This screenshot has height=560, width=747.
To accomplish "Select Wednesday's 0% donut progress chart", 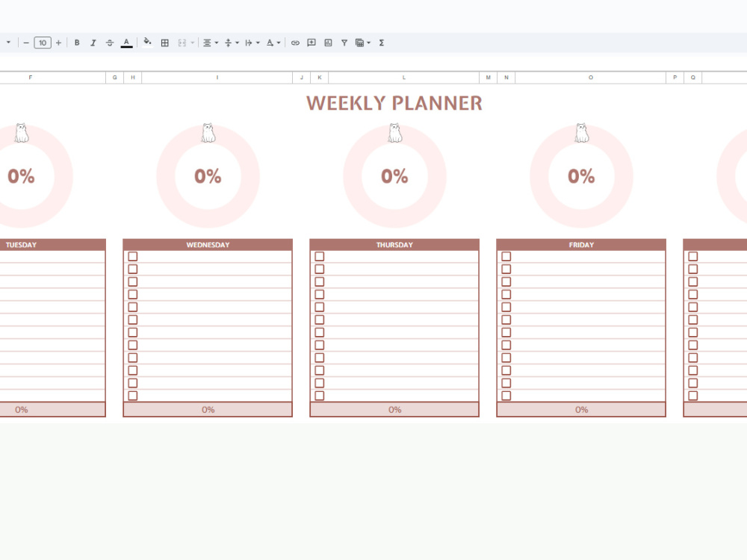I will pyautogui.click(x=208, y=176).
